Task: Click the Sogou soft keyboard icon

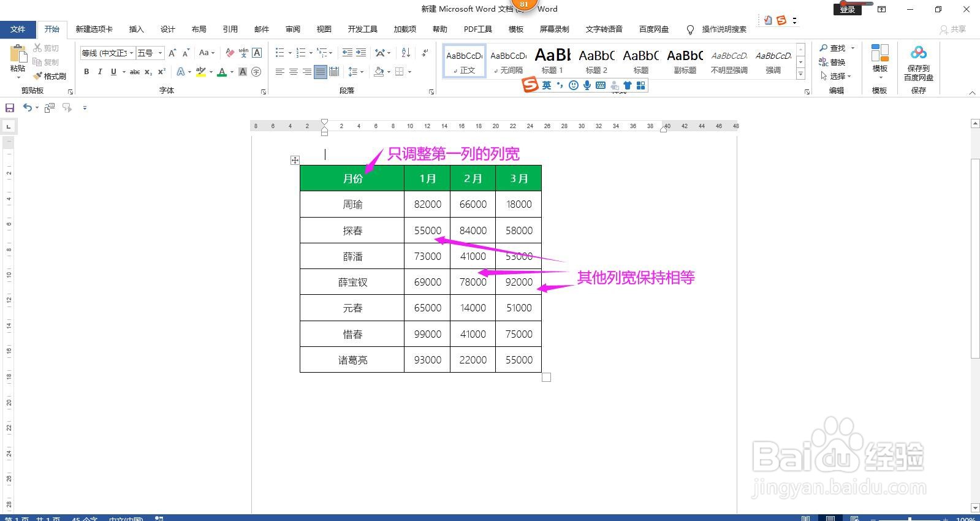Action: pos(601,85)
